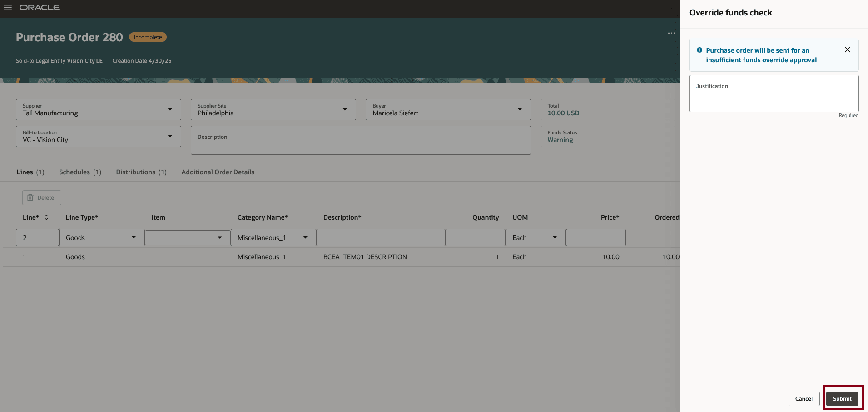Open the Category Name dropdown on line 2
The width and height of the screenshot is (868, 412).
point(305,237)
